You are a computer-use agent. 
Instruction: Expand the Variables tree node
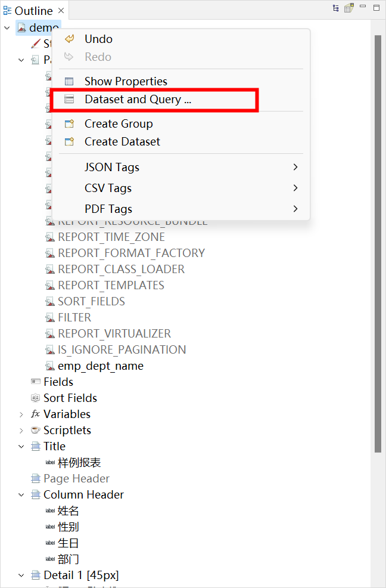pyautogui.click(x=21, y=414)
